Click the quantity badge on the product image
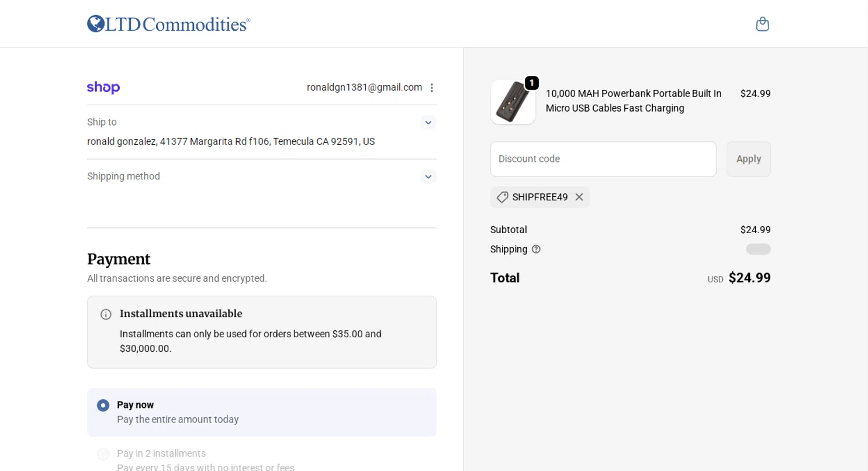 (532, 83)
